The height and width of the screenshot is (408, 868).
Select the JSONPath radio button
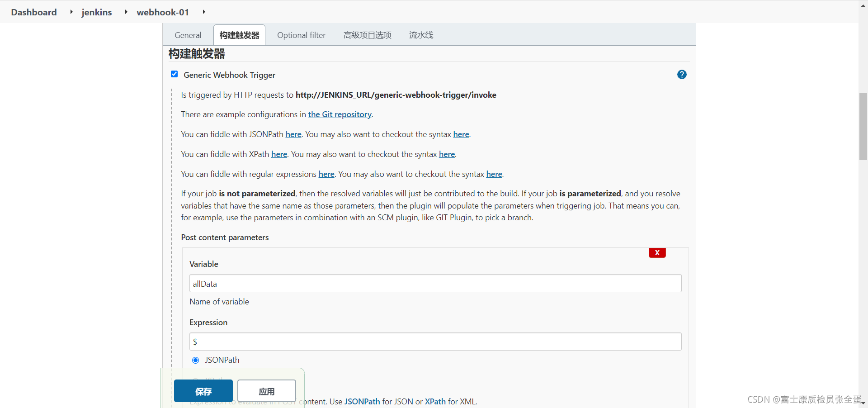click(196, 360)
